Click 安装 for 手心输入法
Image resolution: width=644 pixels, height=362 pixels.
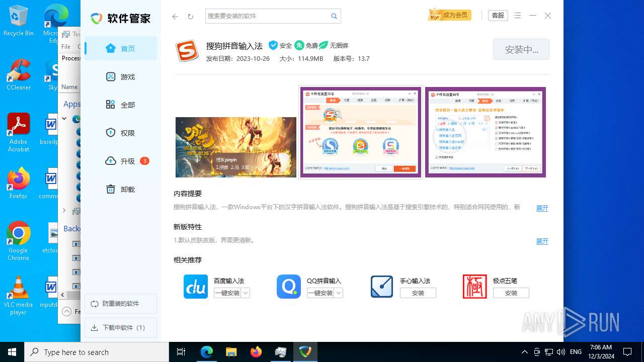[x=418, y=293]
